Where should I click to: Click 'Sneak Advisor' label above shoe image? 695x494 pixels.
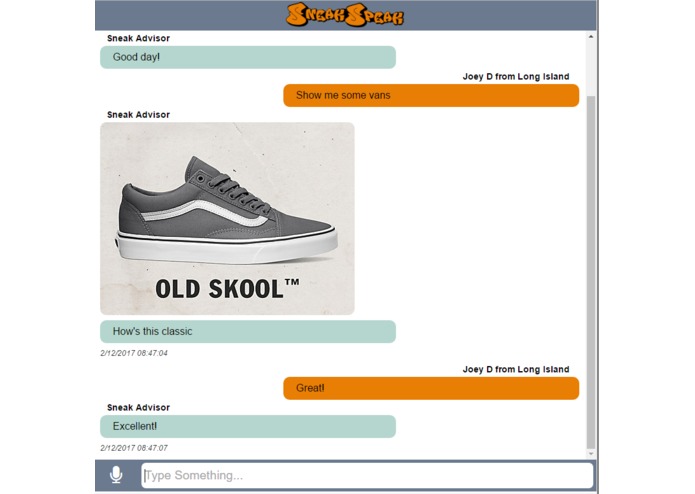[x=138, y=114]
